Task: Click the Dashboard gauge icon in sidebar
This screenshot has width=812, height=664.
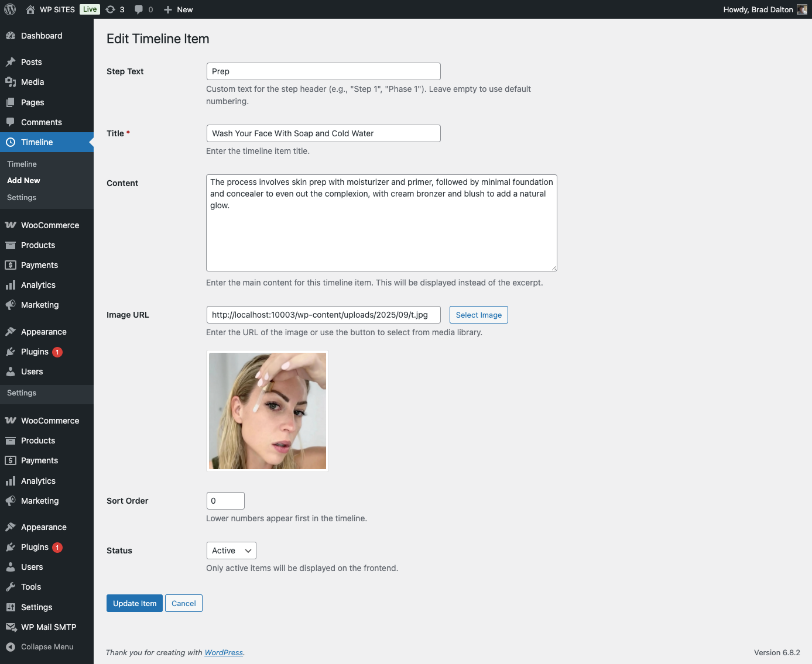Action: 11,36
